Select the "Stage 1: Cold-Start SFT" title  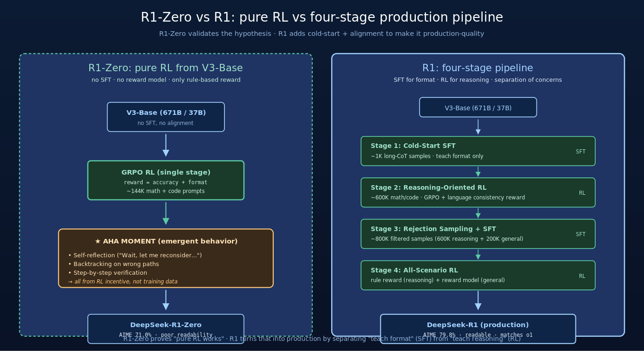pyautogui.click(x=413, y=146)
